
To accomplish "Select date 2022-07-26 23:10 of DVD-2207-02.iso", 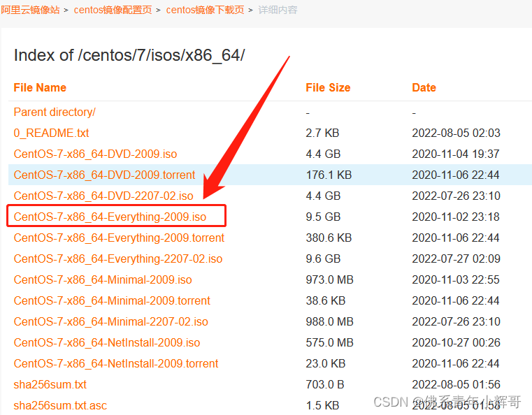I will pos(456,196).
